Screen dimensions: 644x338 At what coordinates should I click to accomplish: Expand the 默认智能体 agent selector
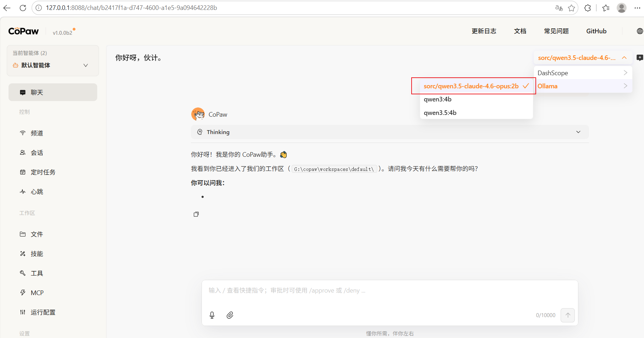[x=53, y=65]
